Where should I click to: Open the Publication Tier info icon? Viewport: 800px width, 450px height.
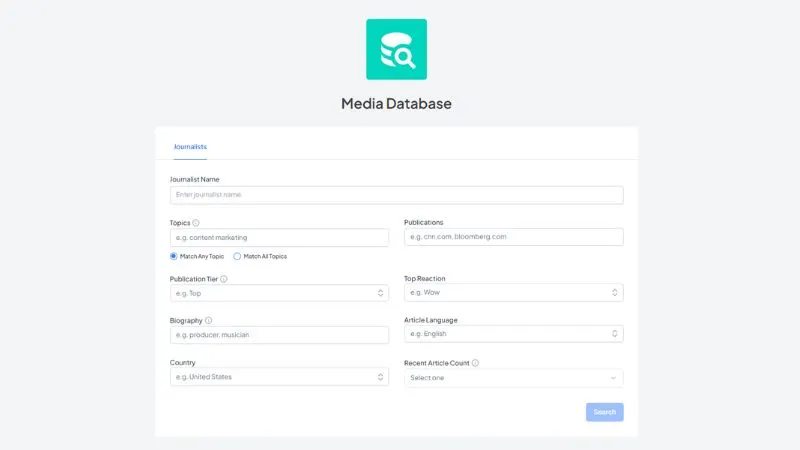[223, 279]
